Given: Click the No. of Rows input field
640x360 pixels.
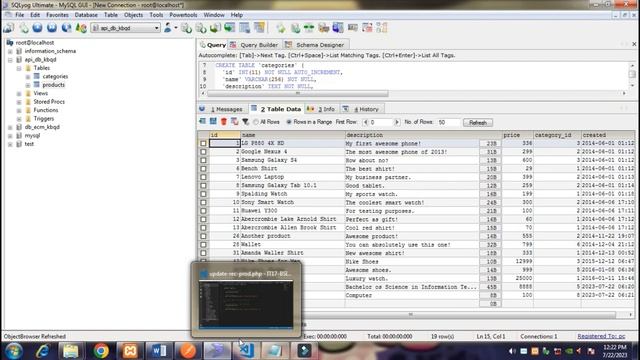Looking at the screenshot, I should (x=448, y=122).
